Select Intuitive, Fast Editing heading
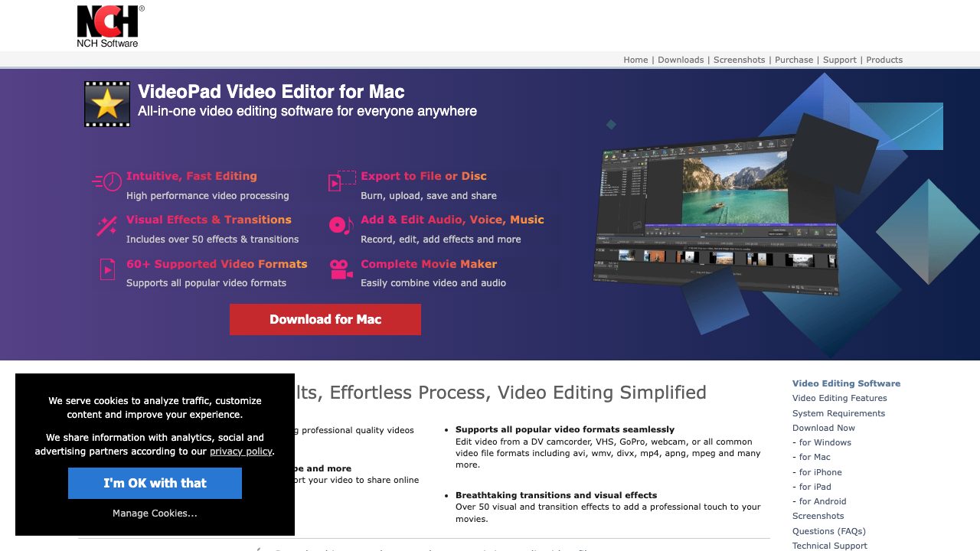980x551 pixels. pyautogui.click(x=191, y=176)
